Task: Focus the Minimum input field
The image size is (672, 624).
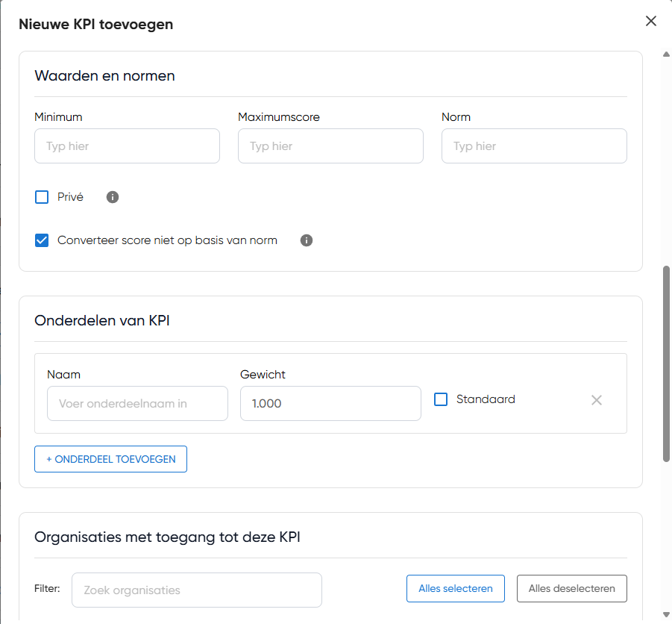Action: pyautogui.click(x=127, y=146)
